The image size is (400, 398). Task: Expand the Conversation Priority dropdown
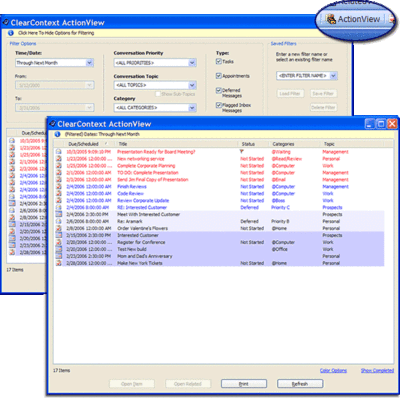click(155, 63)
